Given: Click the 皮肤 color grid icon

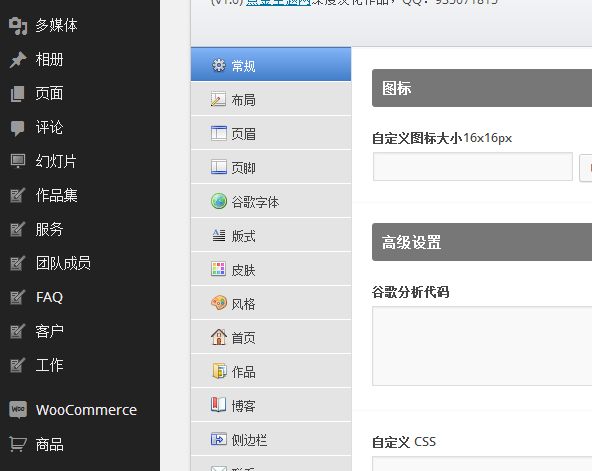Looking at the screenshot, I should click(x=219, y=269).
